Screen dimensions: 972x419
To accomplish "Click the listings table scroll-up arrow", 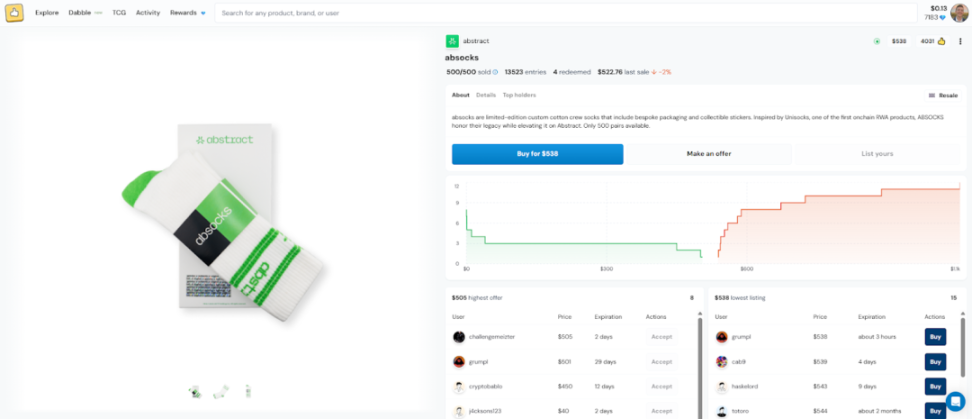I will point(963,314).
